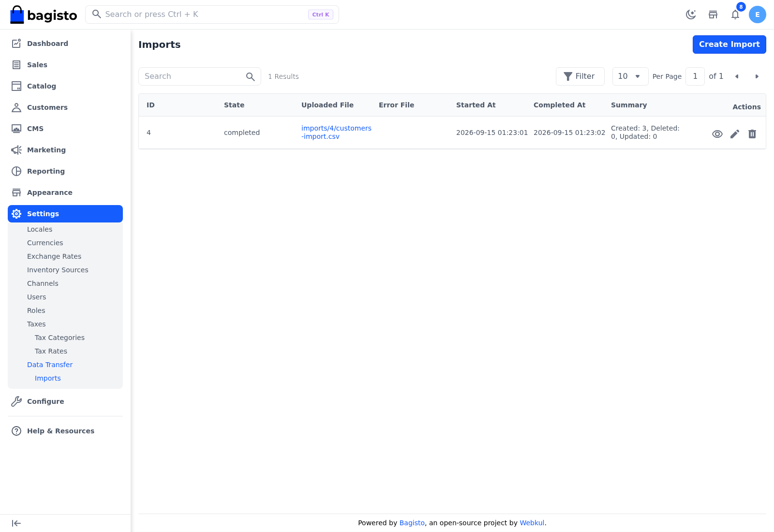774x532 pixels.
Task: Focus the global search box
Action: coord(212,15)
